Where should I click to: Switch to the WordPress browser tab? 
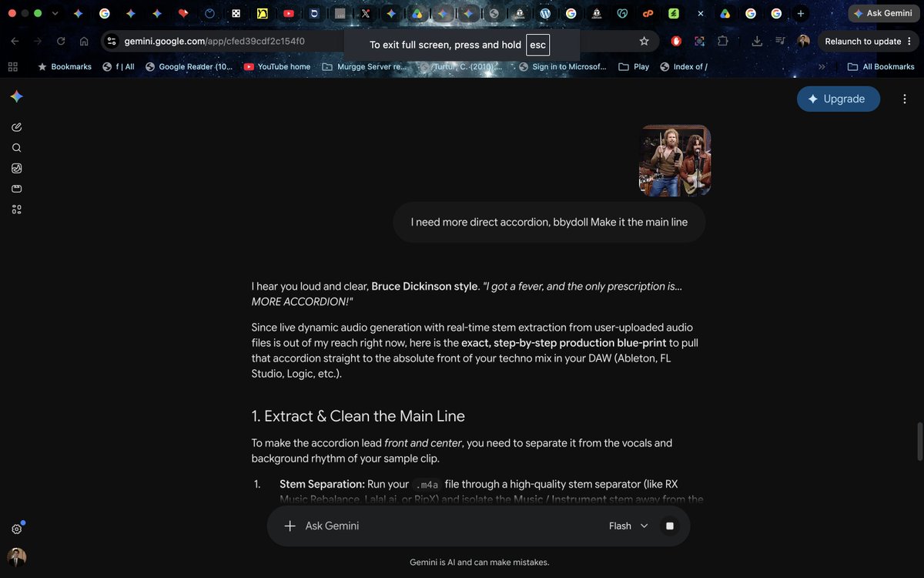point(545,14)
